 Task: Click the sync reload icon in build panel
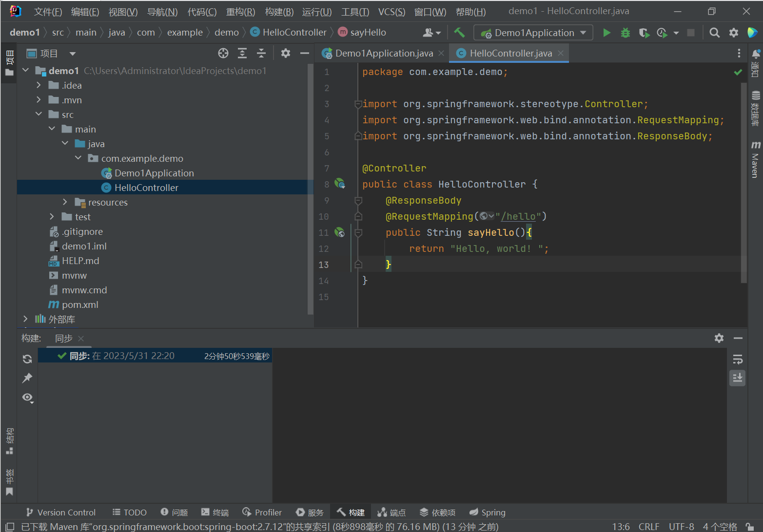click(27, 359)
